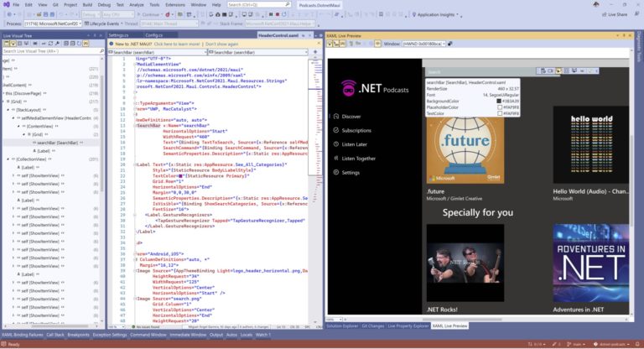Open the File menu
Screen dimensions: 644x349
[16, 5]
